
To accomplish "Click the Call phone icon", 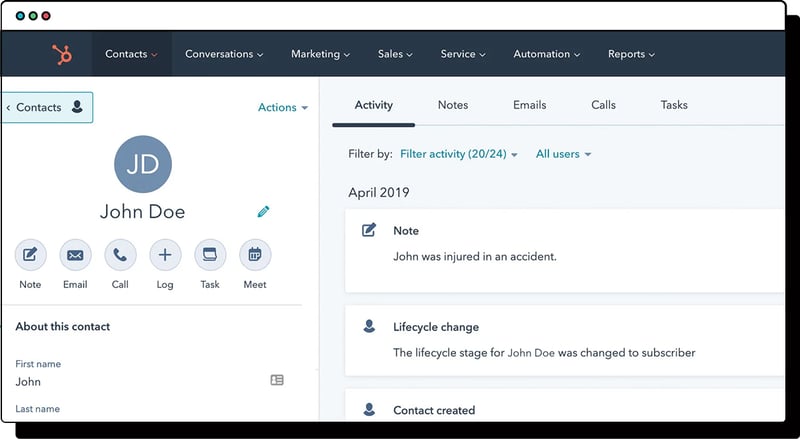I will [x=120, y=255].
